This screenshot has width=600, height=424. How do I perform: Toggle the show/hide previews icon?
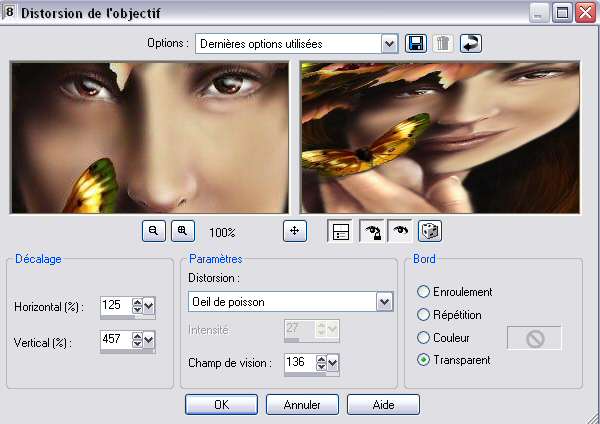[x=340, y=231]
